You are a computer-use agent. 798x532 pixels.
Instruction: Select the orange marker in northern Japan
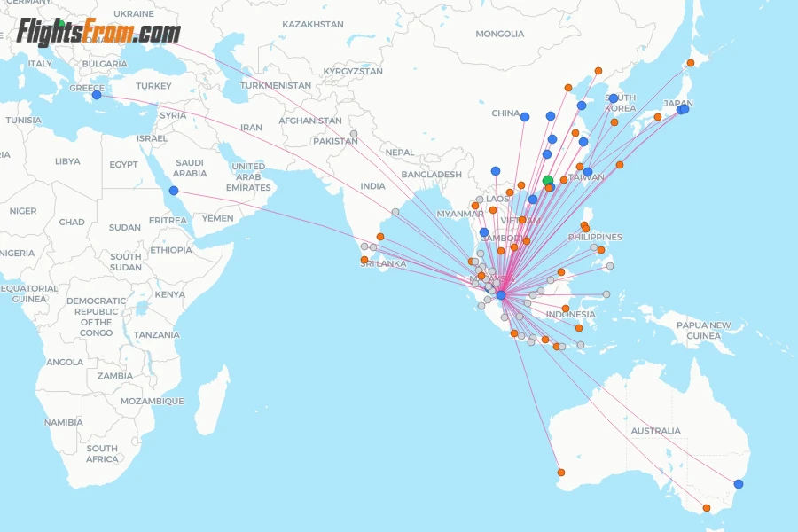pyautogui.click(x=691, y=63)
